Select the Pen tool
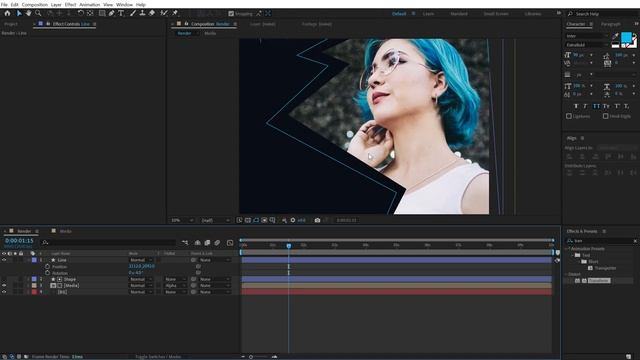Screen dimensions: 640x360 (111, 13)
